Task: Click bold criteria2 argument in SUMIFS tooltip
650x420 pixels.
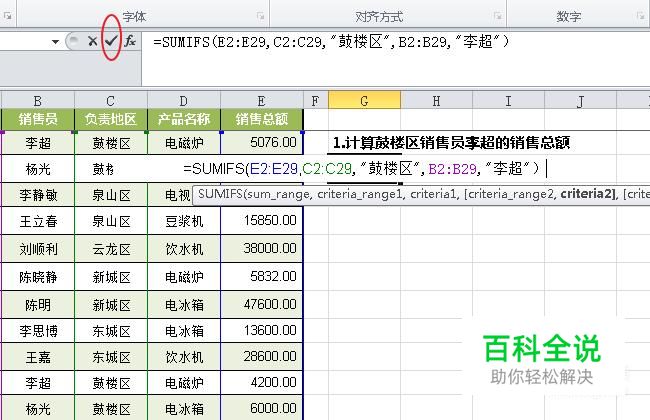Action: coord(586,194)
